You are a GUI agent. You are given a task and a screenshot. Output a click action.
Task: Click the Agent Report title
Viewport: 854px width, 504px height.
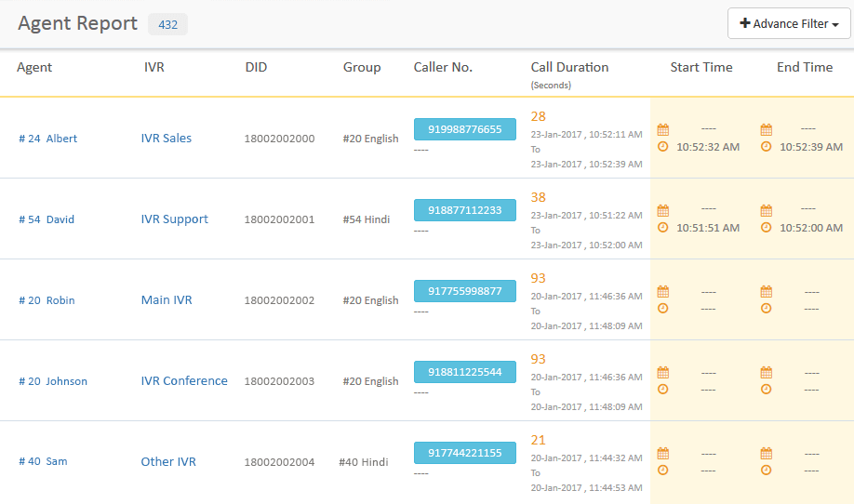click(x=77, y=24)
